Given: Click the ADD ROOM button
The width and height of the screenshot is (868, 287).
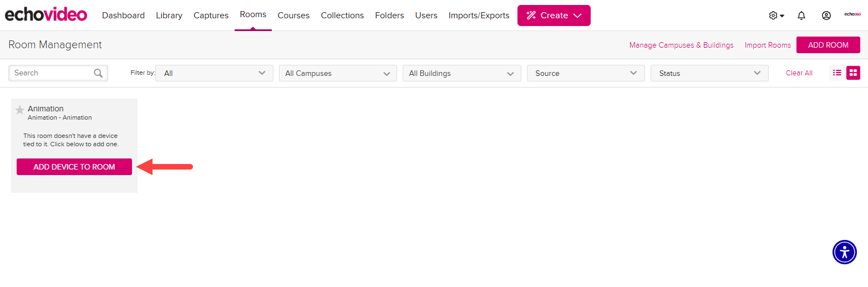Looking at the screenshot, I should (x=828, y=45).
